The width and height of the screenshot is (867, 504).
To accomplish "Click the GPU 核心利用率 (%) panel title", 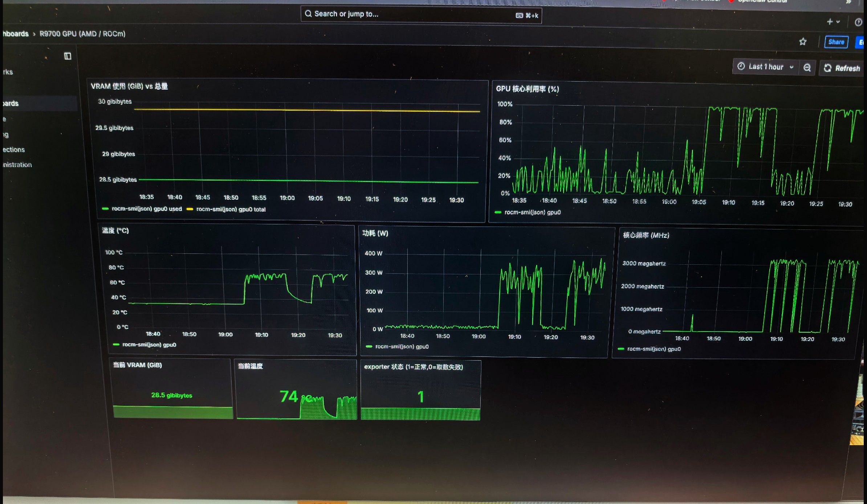I will 528,89.
